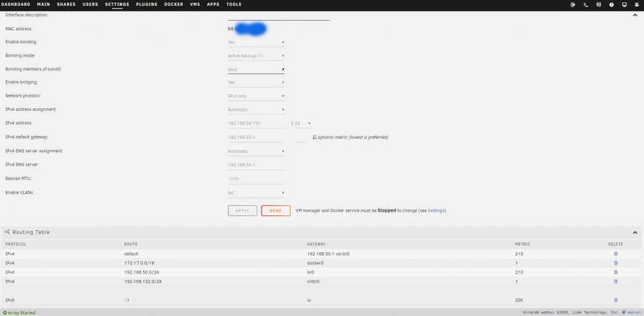Delete the default route via br0
This screenshot has height=316, width=644.
[616, 254]
